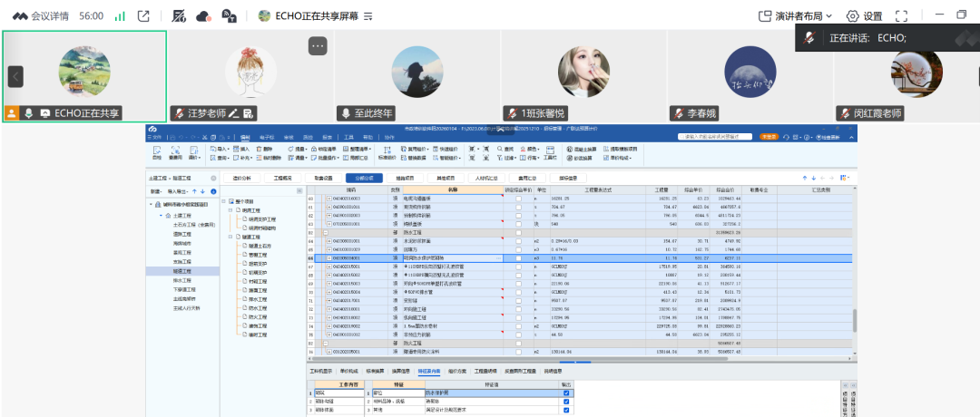Image resolution: width=980 pixels, height=417 pixels.
Task: Switch to the 措施项目 tab
Action: [x=404, y=178]
